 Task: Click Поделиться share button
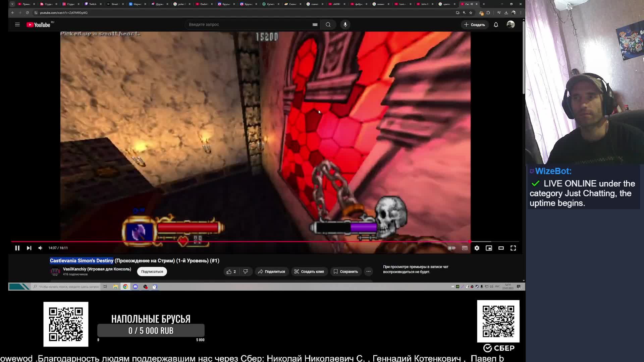click(x=271, y=271)
